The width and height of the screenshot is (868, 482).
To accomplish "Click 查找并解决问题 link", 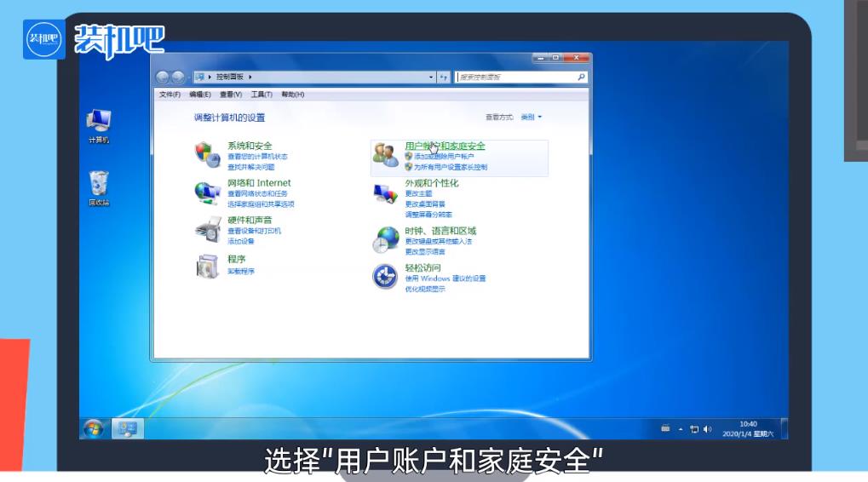I will click(x=250, y=167).
